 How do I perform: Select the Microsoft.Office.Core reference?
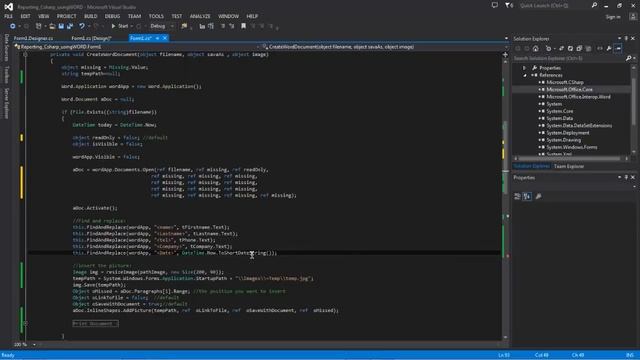click(x=569, y=89)
